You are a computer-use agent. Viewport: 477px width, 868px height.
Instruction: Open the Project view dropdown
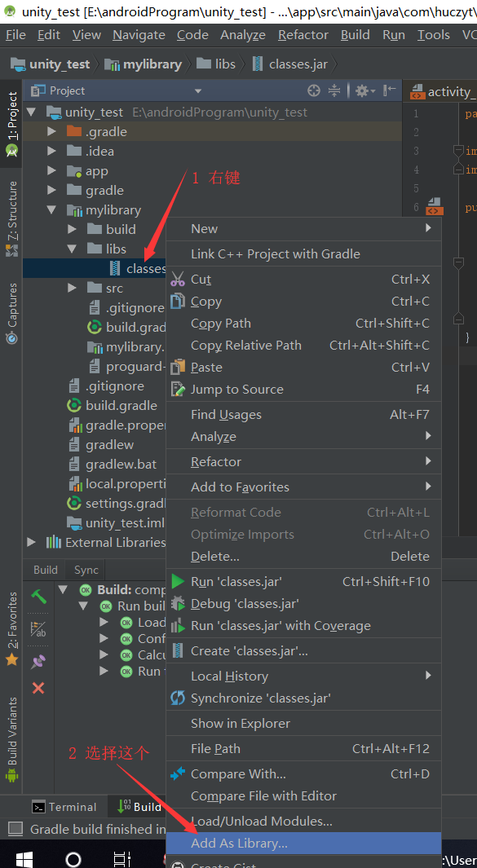(x=198, y=90)
